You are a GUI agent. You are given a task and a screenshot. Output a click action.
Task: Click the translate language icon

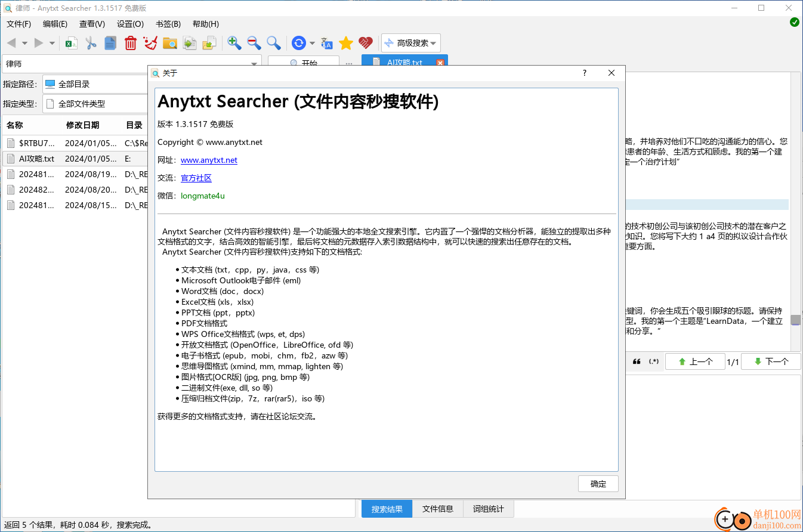click(x=326, y=43)
